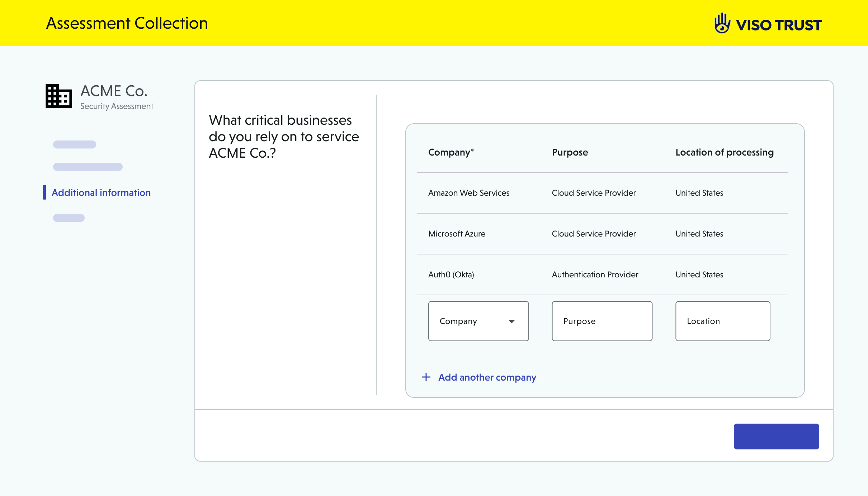Click the ACME Co. heading in sidebar
Screen dimensions: 868x496
(x=114, y=91)
